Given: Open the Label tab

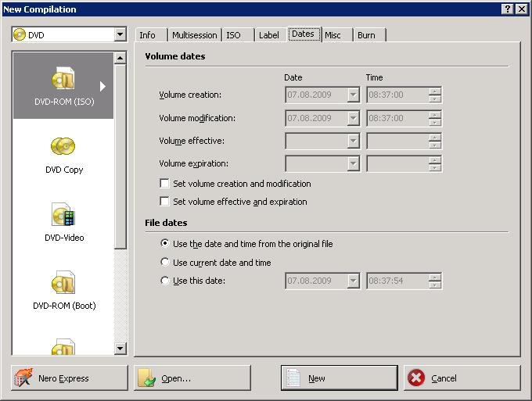Looking at the screenshot, I should tap(271, 35).
